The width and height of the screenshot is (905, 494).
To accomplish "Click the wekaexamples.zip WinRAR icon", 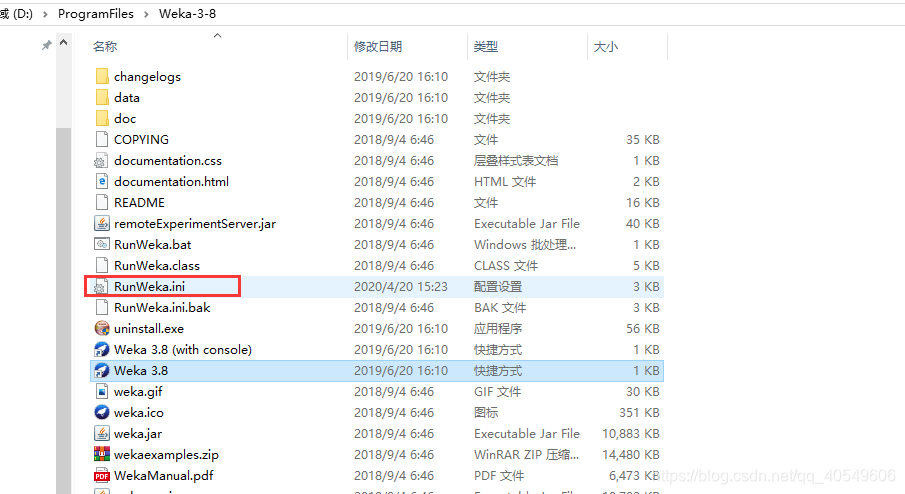I will 102,454.
